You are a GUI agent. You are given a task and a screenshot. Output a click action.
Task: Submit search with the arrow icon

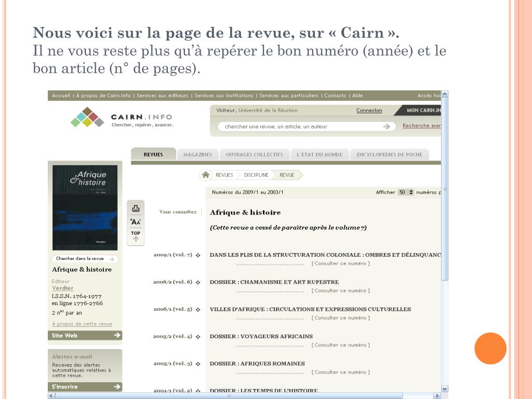click(x=387, y=127)
